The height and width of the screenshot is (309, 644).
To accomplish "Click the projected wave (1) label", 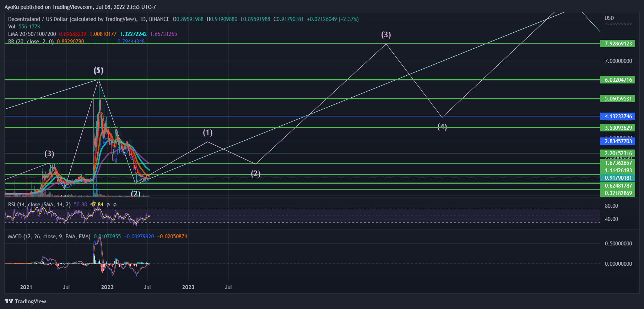I will click(x=208, y=132).
